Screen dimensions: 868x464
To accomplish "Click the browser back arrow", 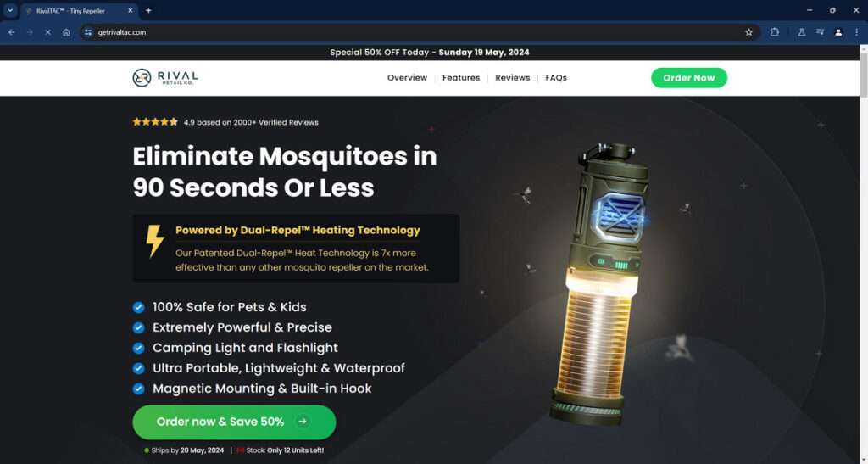I will click(12, 33).
